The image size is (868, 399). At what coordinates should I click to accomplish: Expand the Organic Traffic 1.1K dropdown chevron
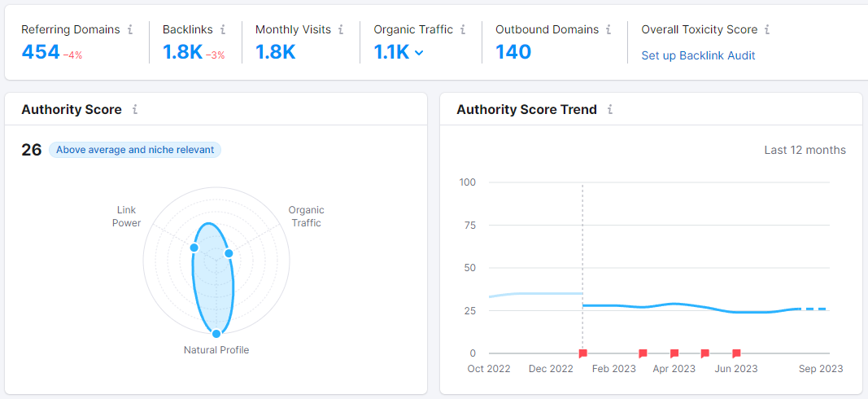click(x=419, y=53)
